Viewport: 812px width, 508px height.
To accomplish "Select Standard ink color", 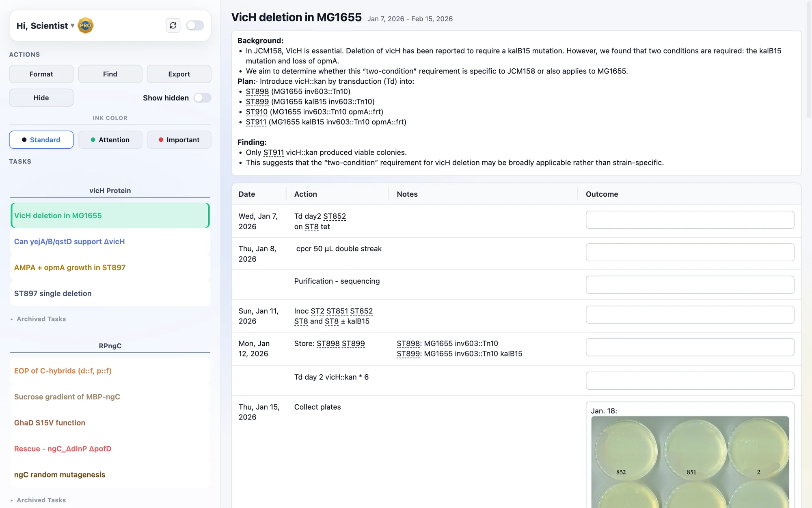I will pos(41,140).
